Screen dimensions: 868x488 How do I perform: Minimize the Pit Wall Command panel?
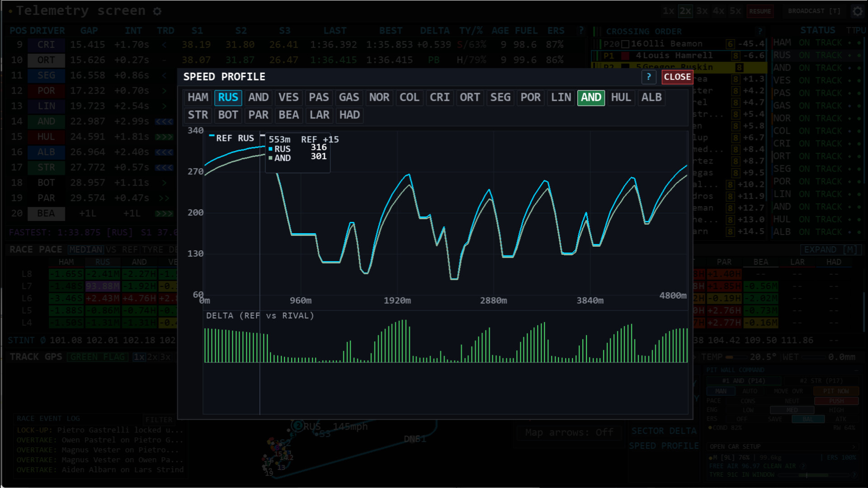point(856,370)
